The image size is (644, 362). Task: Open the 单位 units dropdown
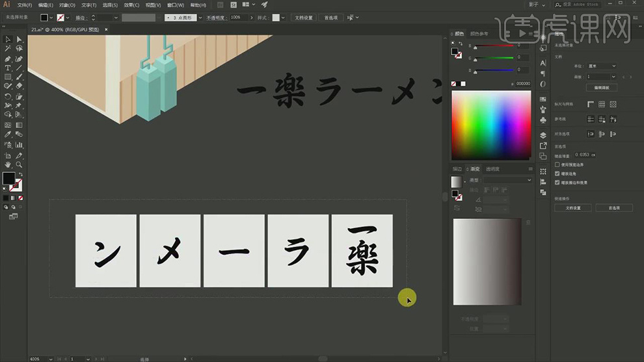[x=602, y=66]
